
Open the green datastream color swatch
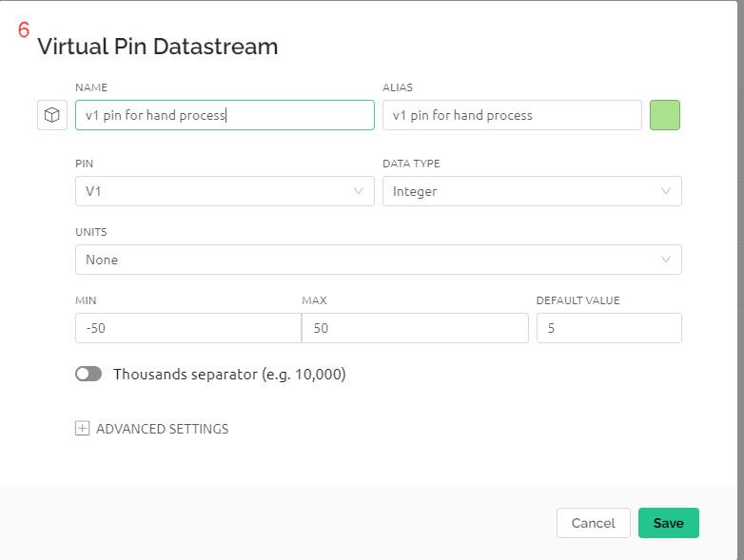(664, 115)
